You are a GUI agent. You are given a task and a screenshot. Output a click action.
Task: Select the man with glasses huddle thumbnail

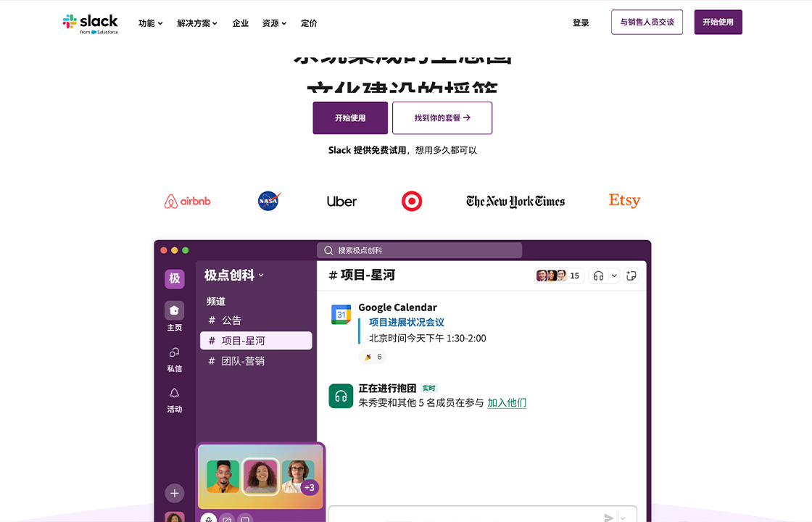pyautogui.click(x=297, y=476)
